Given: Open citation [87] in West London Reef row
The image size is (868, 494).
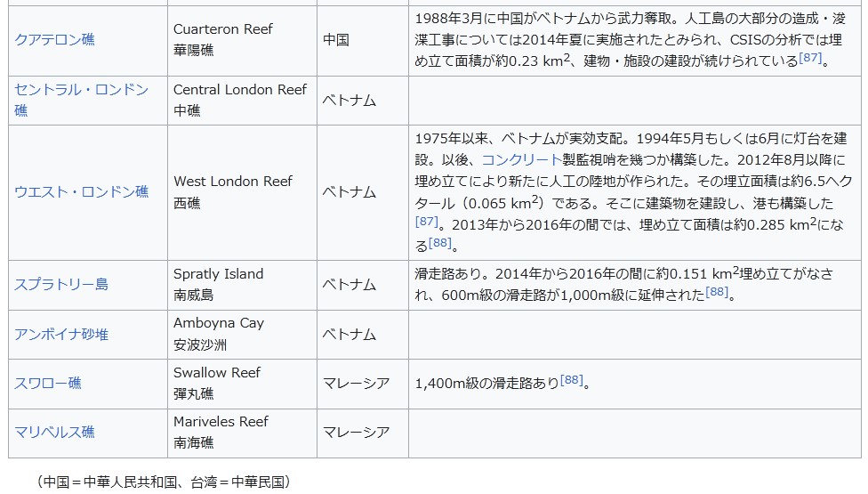Looking at the screenshot, I should pyautogui.click(x=427, y=221).
